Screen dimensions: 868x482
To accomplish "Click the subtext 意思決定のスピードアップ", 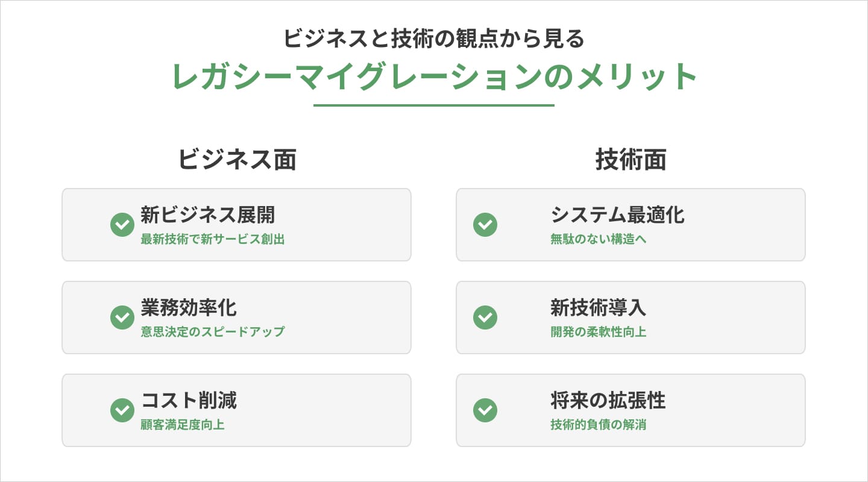I will click(x=212, y=331).
